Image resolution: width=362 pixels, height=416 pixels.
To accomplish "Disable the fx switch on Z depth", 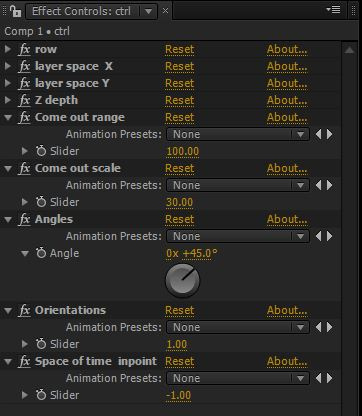I will pos(25,101).
